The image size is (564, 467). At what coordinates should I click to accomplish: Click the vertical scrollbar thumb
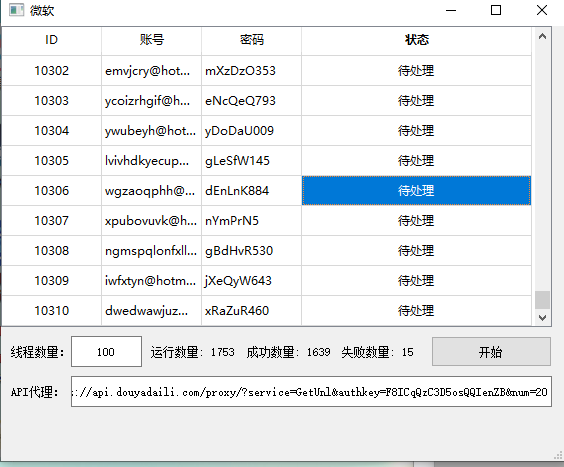coord(542,300)
